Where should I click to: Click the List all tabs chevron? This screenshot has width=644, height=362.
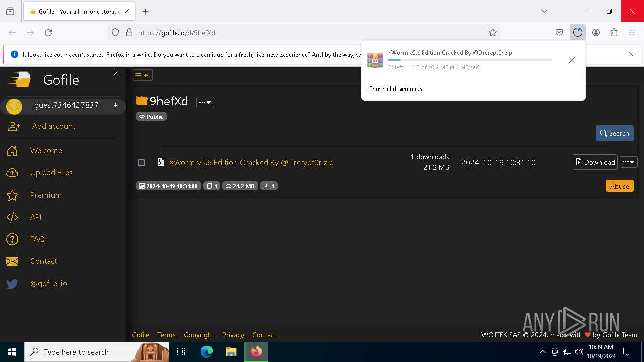544,11
